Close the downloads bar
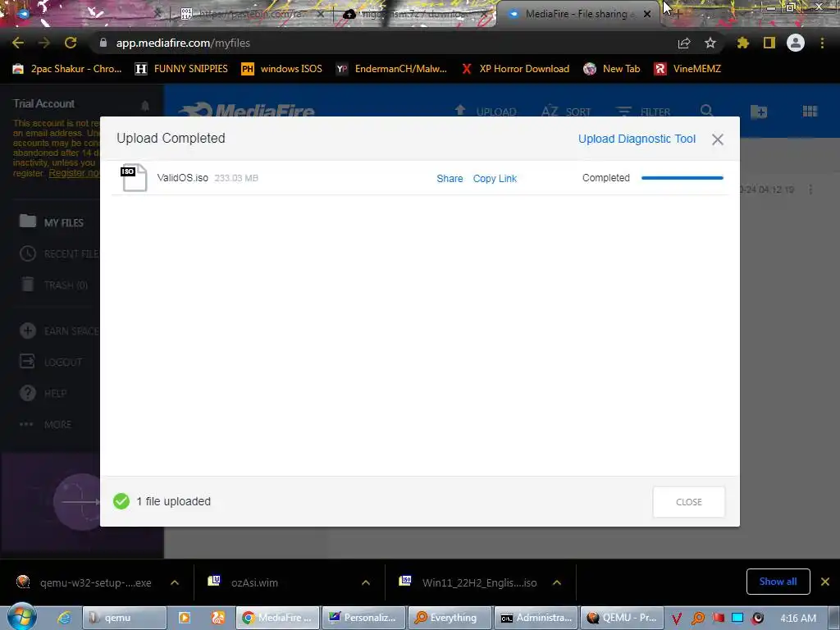This screenshot has height=630, width=840. [825, 582]
